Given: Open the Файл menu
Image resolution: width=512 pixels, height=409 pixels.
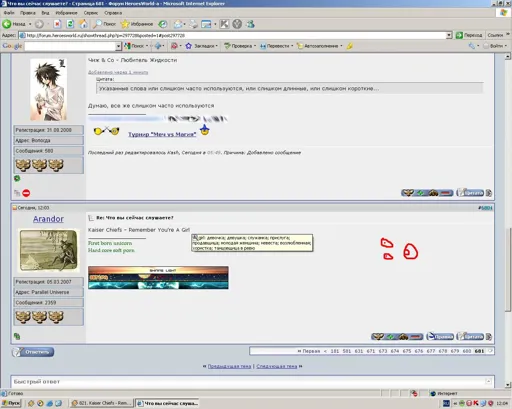Looking at the screenshot, I should pyautogui.click(x=9, y=13).
